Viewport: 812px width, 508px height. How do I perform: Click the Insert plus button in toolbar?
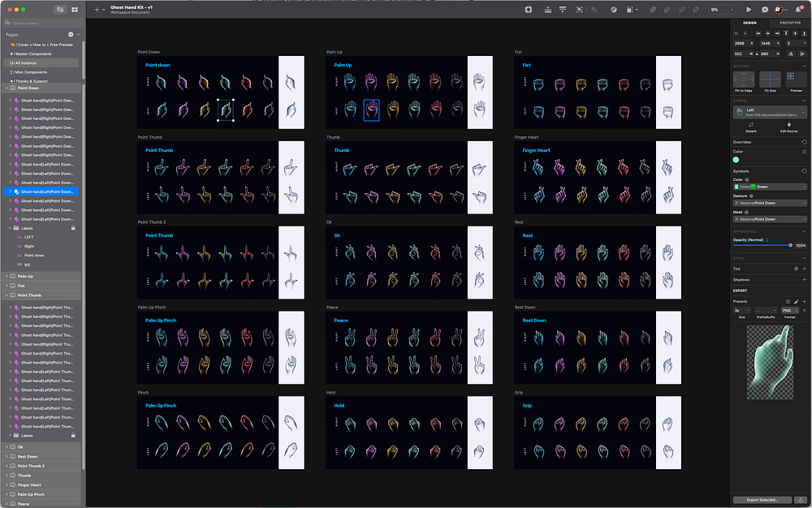pyautogui.click(x=97, y=9)
